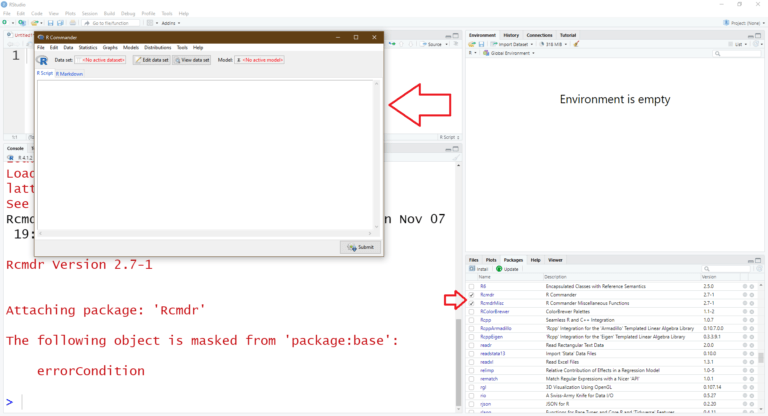Image resolution: width=768 pixels, height=416 pixels.
Task: Uncheck the RcmdrMisc package checkbox
Action: tap(472, 303)
